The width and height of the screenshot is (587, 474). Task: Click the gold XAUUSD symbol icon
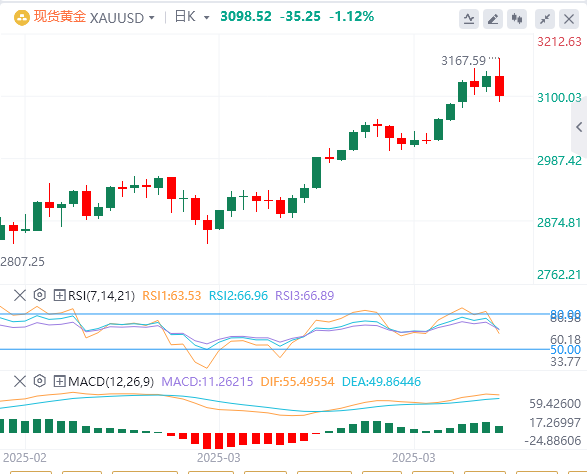tap(22, 18)
